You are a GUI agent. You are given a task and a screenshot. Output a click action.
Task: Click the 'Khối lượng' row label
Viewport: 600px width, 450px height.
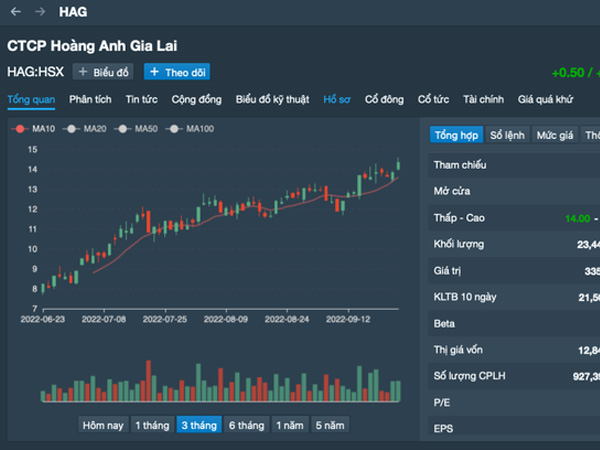459,244
